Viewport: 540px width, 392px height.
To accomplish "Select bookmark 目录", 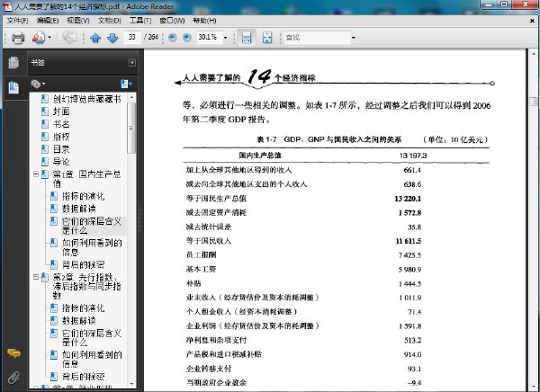I will pos(61,149).
